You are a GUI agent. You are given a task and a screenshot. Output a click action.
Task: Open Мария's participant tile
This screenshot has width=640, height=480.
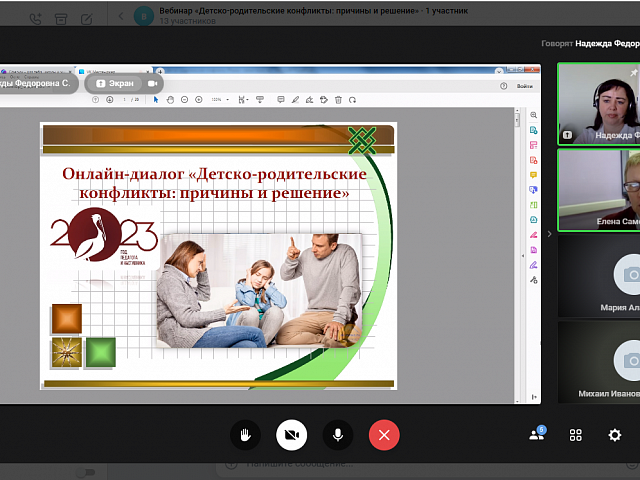point(600,277)
